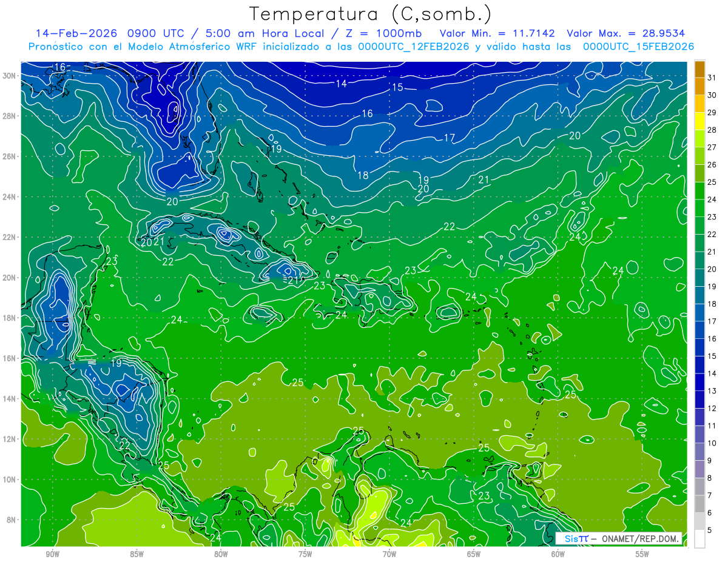Click the '12' label on the color scale
728x562 pixels.
(x=712, y=409)
